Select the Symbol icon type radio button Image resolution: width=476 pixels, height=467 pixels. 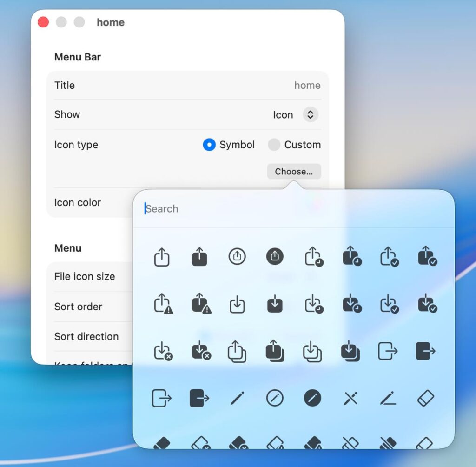209,145
